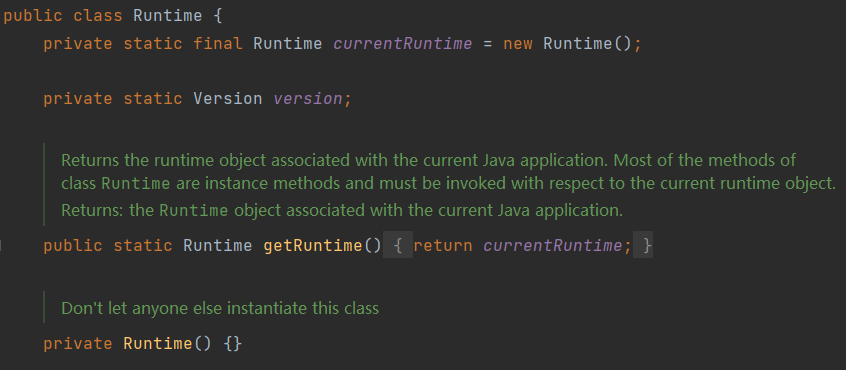Click vertical bar beside getRuntime doc comment

44,184
